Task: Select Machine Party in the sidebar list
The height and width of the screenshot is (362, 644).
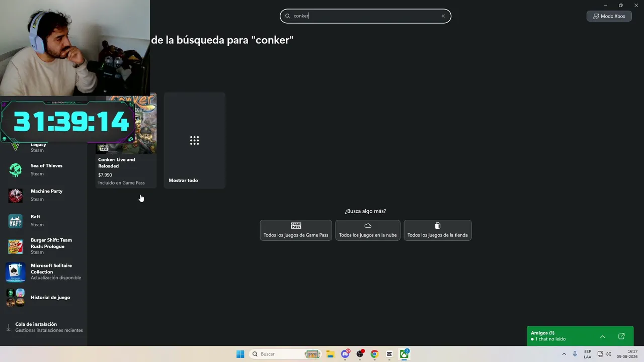Action: click(x=43, y=196)
